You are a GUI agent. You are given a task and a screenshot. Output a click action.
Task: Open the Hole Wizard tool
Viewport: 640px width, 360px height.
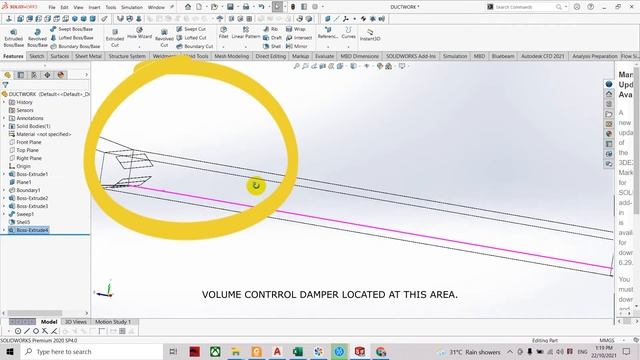[x=139, y=33]
